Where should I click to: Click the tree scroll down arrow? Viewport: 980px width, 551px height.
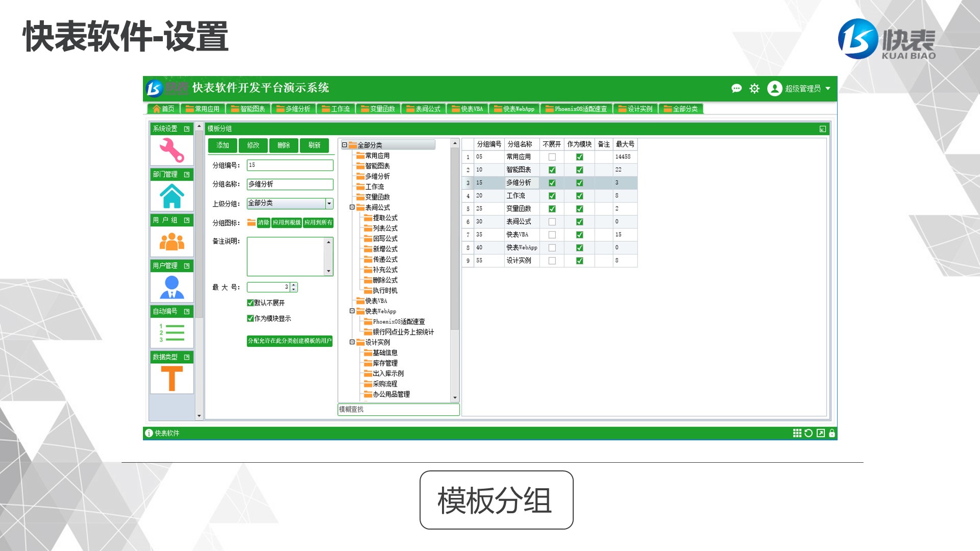455,398
